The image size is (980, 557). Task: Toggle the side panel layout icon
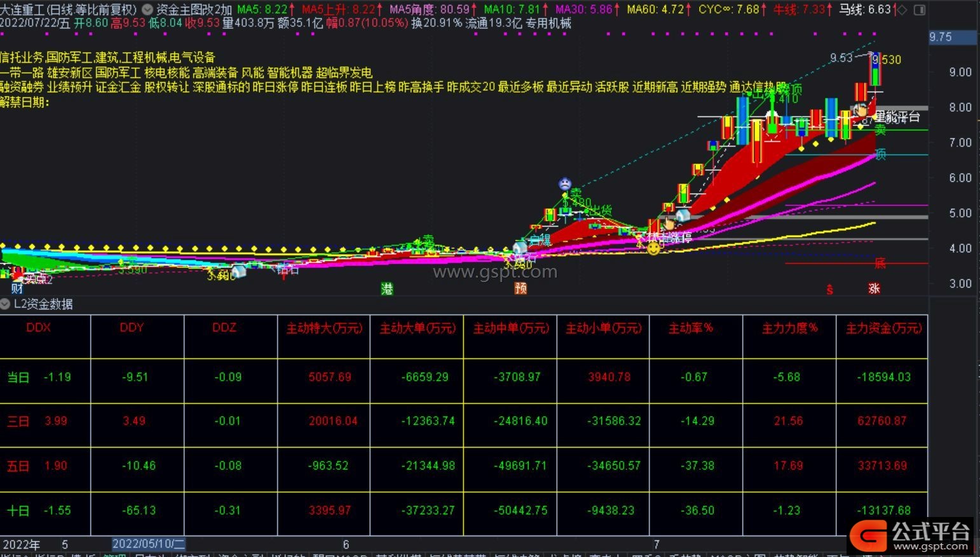[919, 10]
